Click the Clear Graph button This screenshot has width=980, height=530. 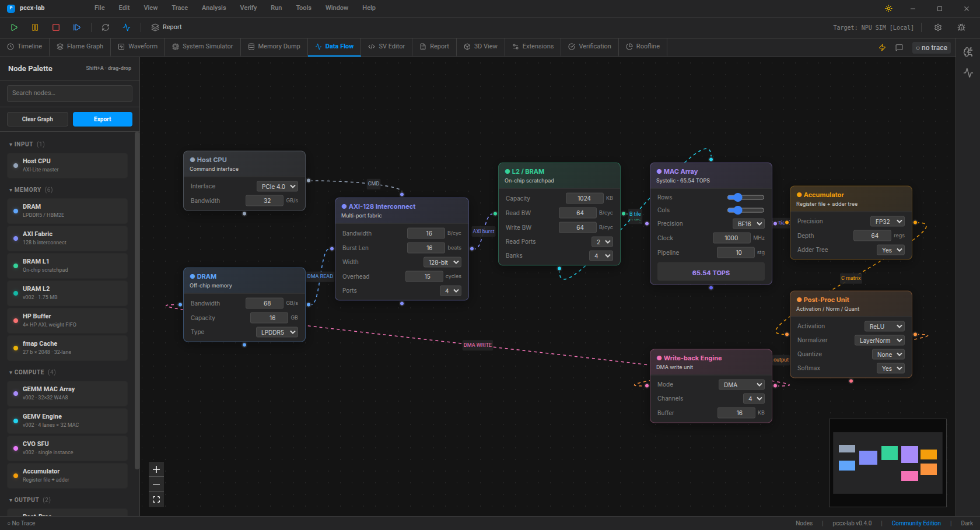click(37, 119)
